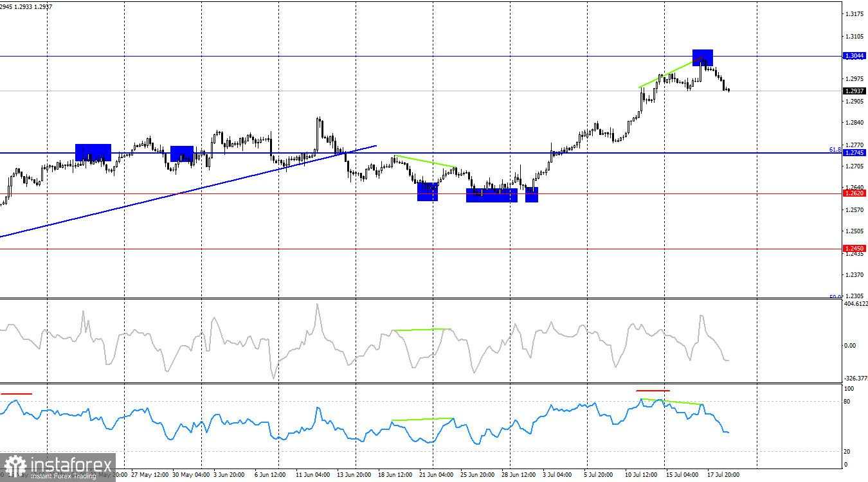Click the 6 Jun 12:00 time label
The width and height of the screenshot is (868, 482).
tap(269, 476)
